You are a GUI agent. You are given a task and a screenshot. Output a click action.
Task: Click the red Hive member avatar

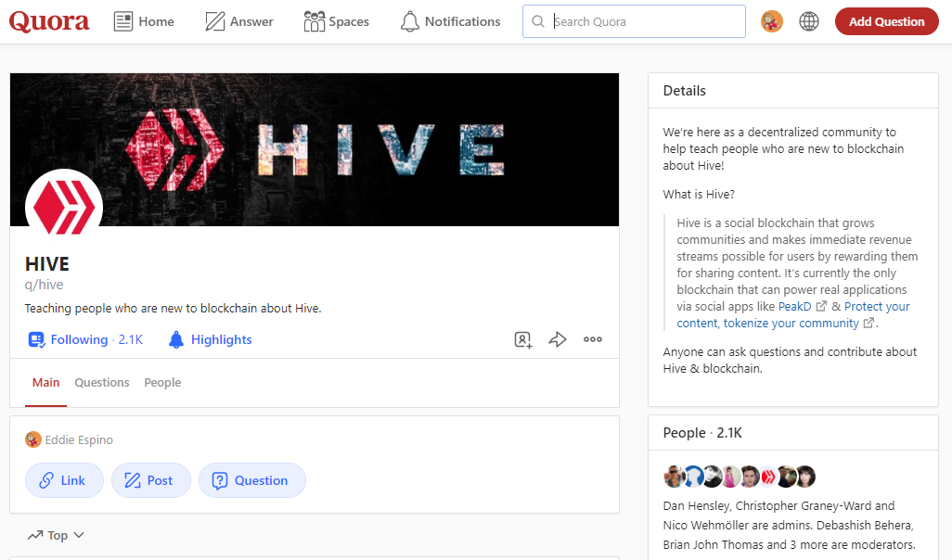click(x=767, y=477)
